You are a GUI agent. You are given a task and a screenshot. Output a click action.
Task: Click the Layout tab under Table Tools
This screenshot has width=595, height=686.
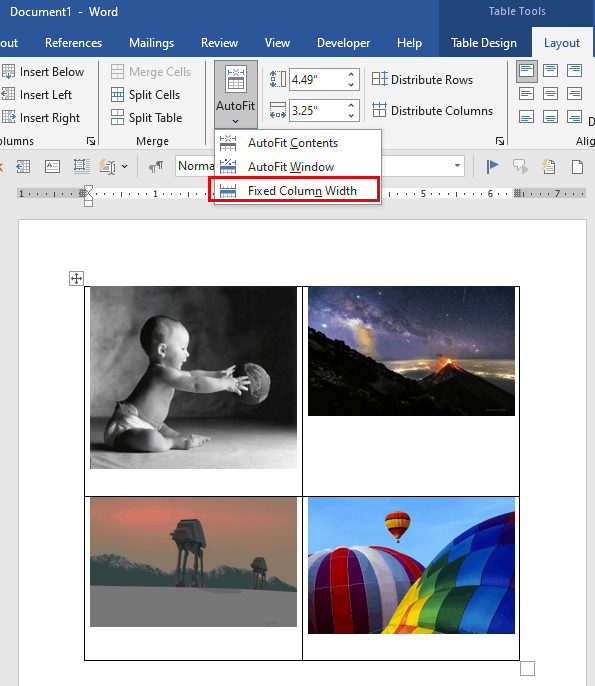(x=562, y=43)
